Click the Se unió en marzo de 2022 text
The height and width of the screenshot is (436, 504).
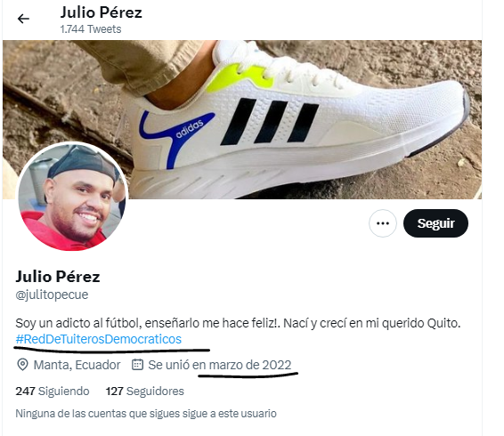tap(220, 365)
